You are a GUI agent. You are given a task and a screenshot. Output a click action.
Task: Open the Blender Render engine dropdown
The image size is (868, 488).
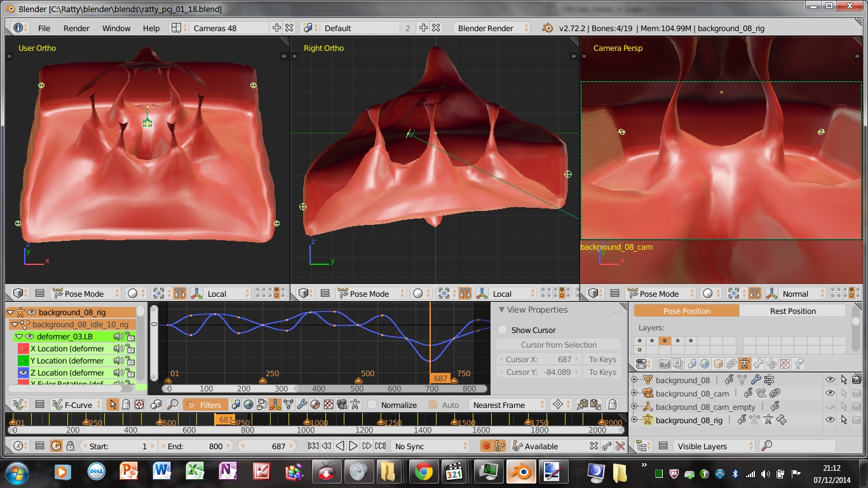492,28
